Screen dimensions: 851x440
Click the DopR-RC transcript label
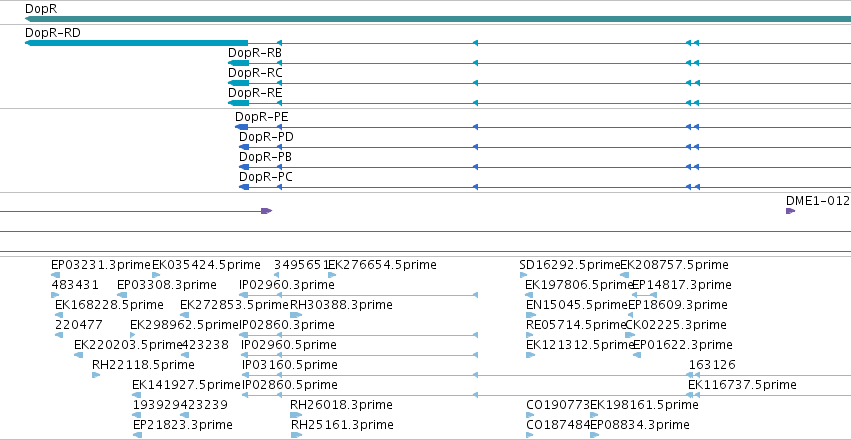click(255, 73)
